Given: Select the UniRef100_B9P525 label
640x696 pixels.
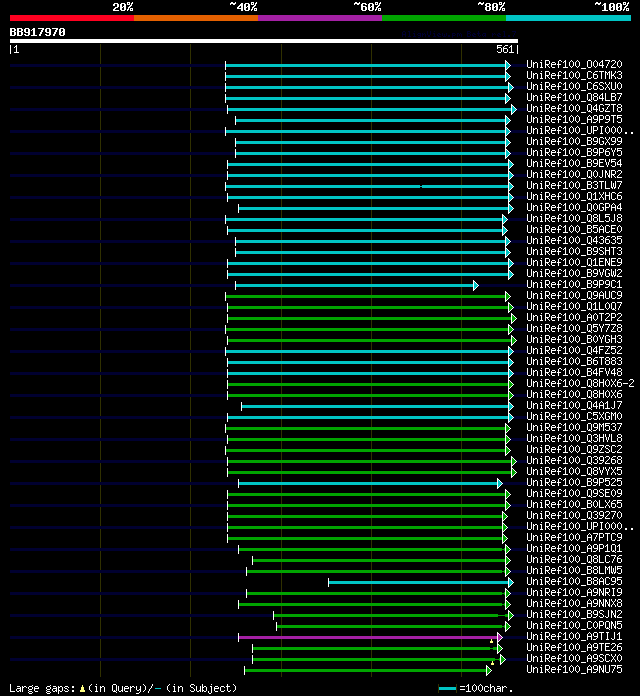Looking at the screenshot, I should click(574, 482).
